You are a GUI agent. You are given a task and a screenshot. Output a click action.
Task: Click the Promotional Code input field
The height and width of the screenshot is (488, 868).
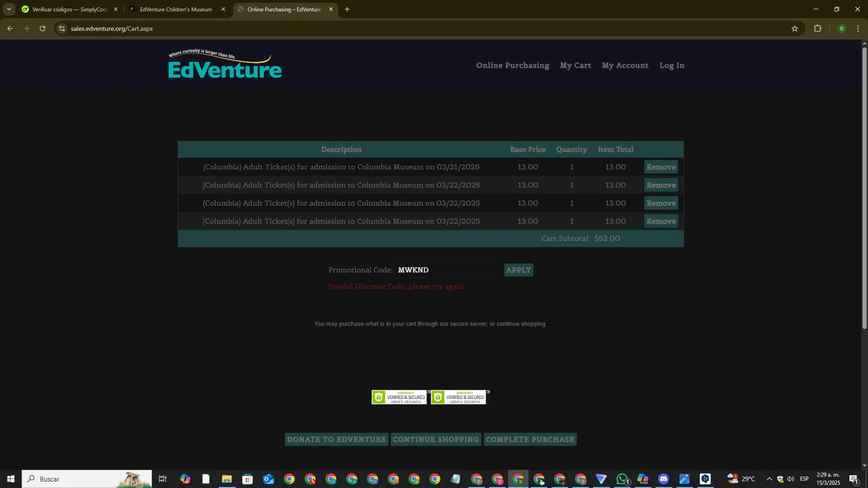pos(446,270)
